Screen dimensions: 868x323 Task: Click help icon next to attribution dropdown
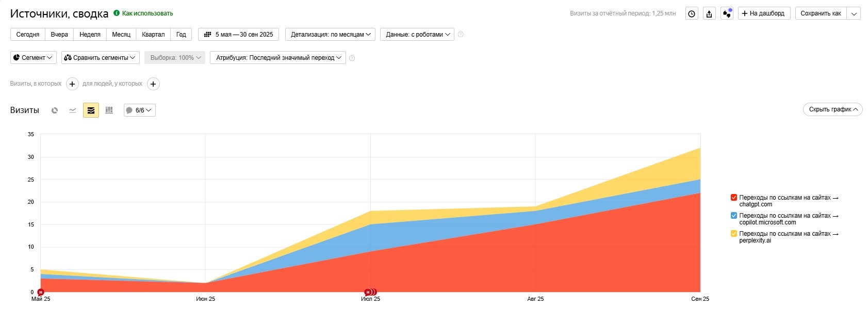pyautogui.click(x=352, y=58)
